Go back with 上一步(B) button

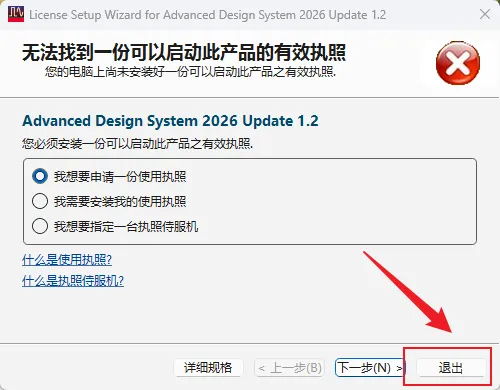(289, 368)
